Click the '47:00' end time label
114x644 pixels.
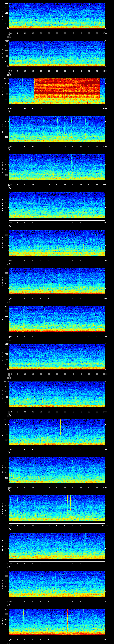click(x=105, y=33)
